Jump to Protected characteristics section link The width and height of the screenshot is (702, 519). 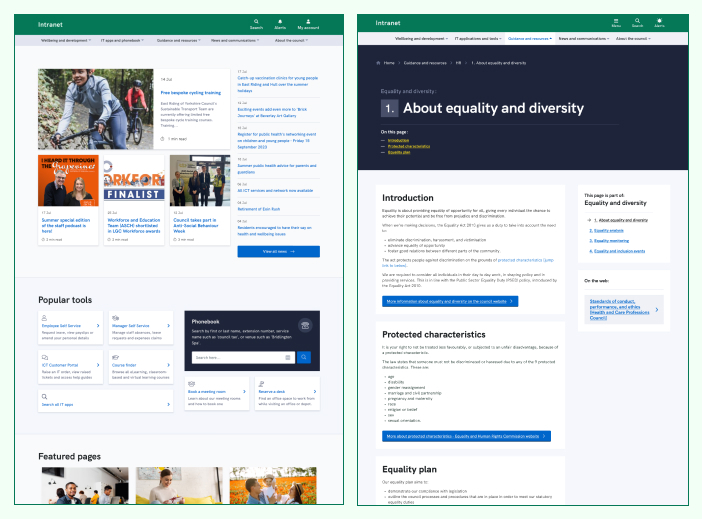[409, 146]
